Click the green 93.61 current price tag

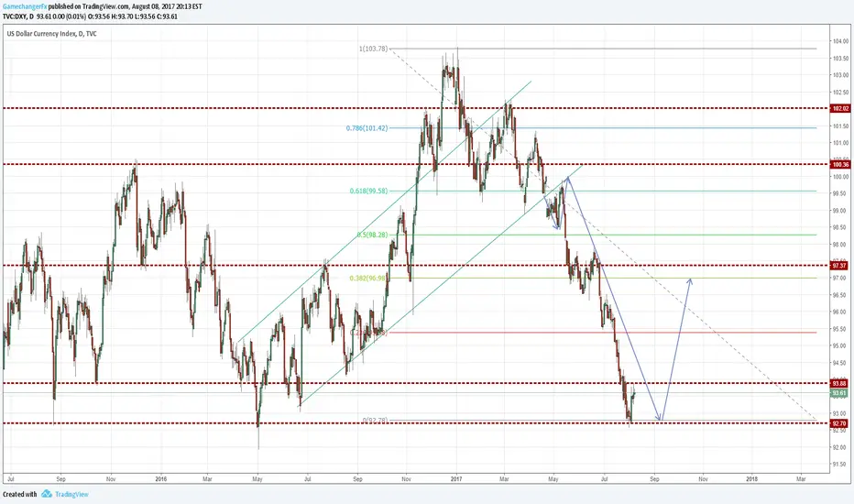(x=839, y=393)
